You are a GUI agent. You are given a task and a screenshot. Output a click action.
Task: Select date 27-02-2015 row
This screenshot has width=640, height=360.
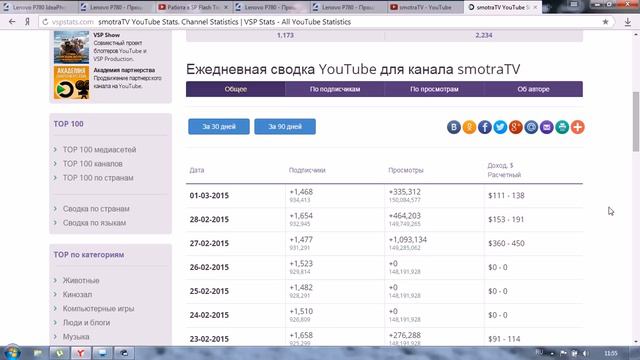[x=384, y=243]
